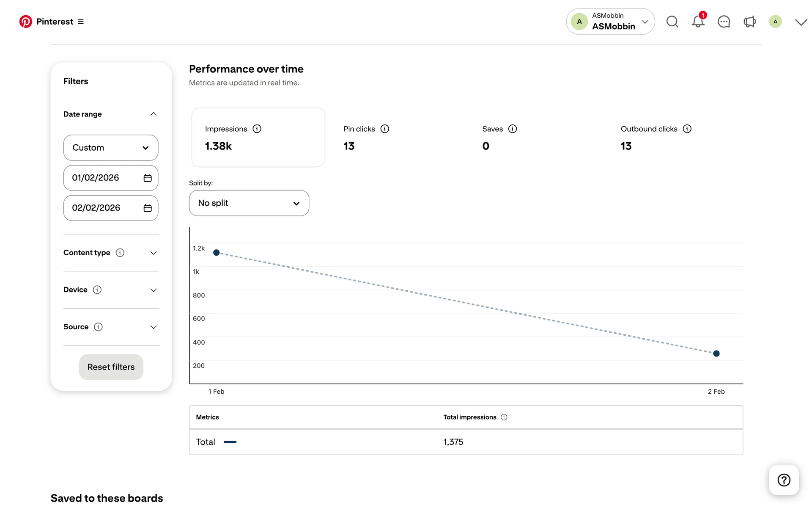Open the Custom date range dropdown

[x=111, y=148]
